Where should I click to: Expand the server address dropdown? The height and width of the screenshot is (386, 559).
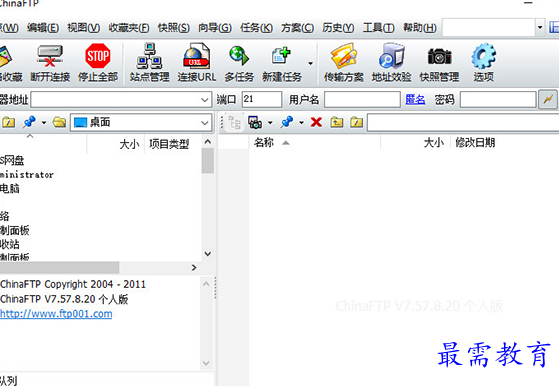(x=205, y=100)
